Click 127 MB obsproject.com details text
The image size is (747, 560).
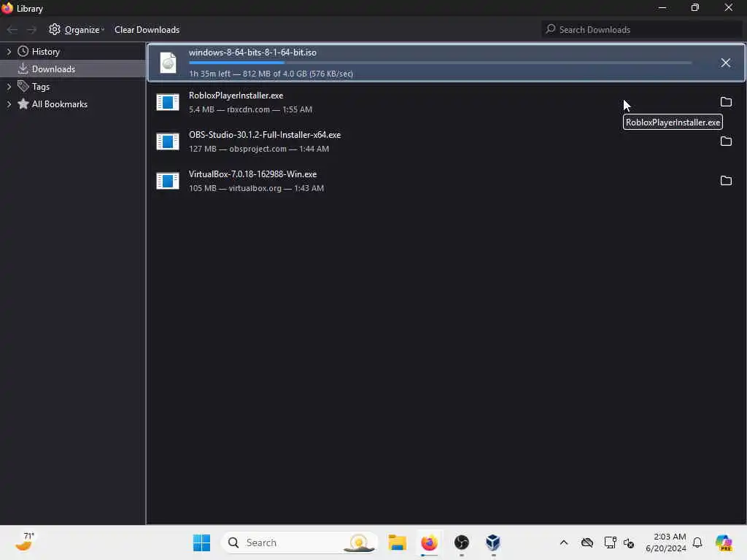coord(259,149)
